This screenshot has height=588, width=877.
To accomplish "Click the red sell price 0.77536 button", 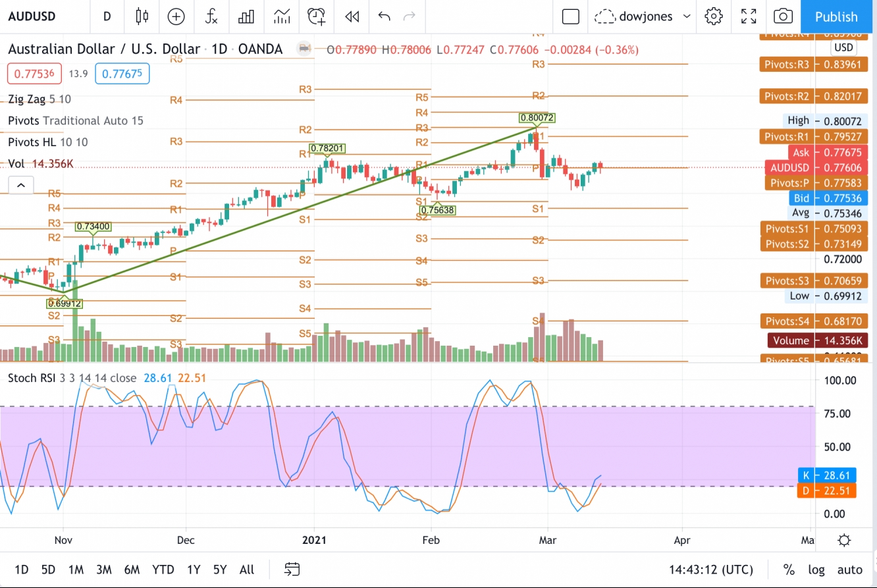I will [x=34, y=73].
